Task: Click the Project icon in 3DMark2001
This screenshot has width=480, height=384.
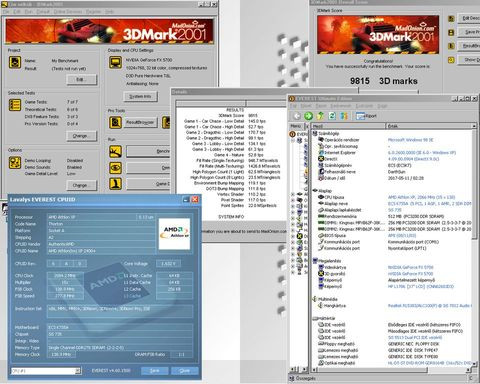Action: (x=15, y=62)
